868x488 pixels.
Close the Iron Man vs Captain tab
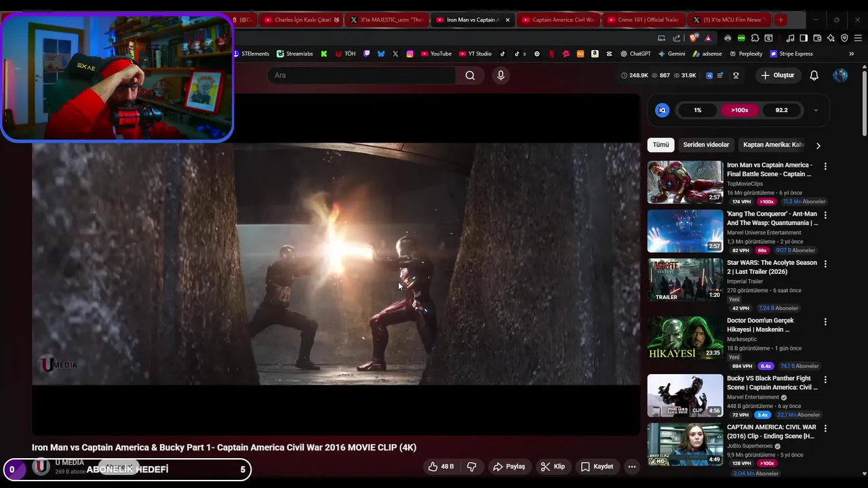(507, 20)
